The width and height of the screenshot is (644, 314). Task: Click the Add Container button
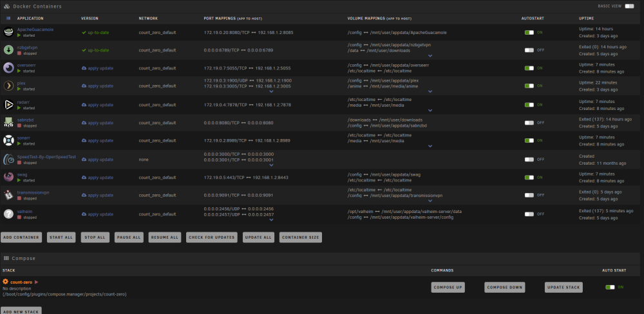tap(21, 237)
